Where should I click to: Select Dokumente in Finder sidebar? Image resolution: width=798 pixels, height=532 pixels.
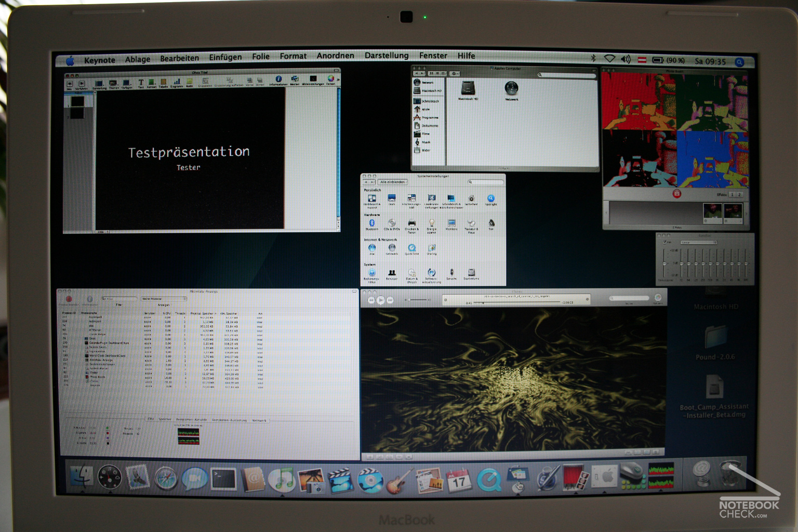(x=426, y=126)
